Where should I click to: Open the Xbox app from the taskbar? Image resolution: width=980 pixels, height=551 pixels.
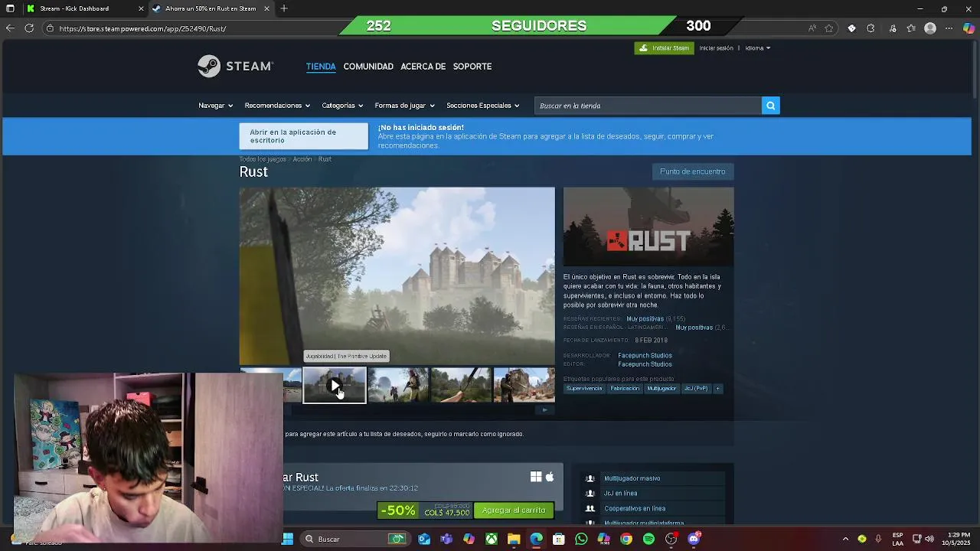492,539
